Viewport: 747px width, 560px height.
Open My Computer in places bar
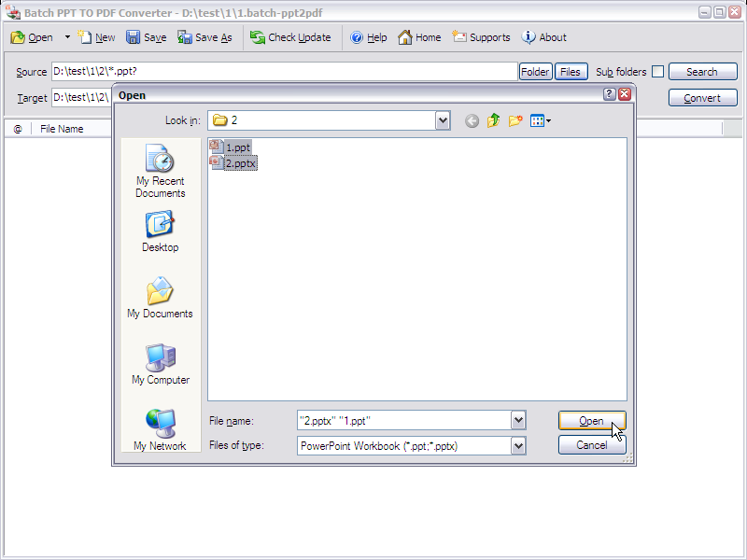pos(161,364)
